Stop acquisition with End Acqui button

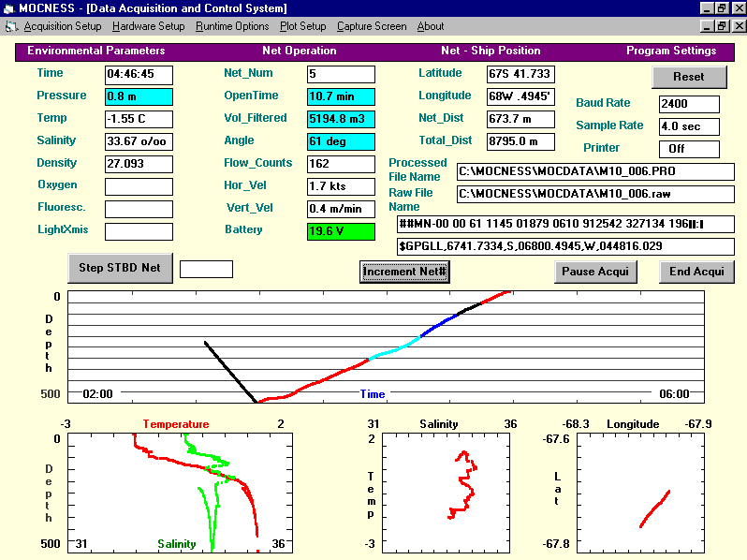click(x=696, y=272)
